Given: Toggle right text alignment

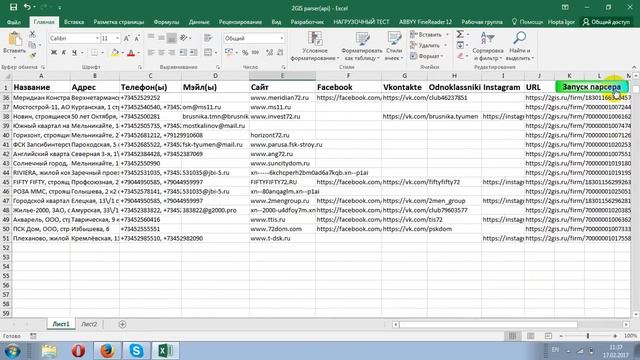Looking at the screenshot, I should 172,52.
